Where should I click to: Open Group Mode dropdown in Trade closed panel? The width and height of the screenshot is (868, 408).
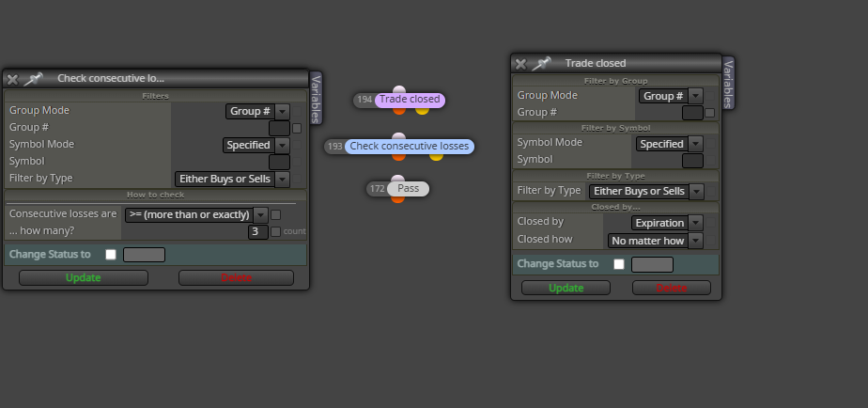(671, 96)
